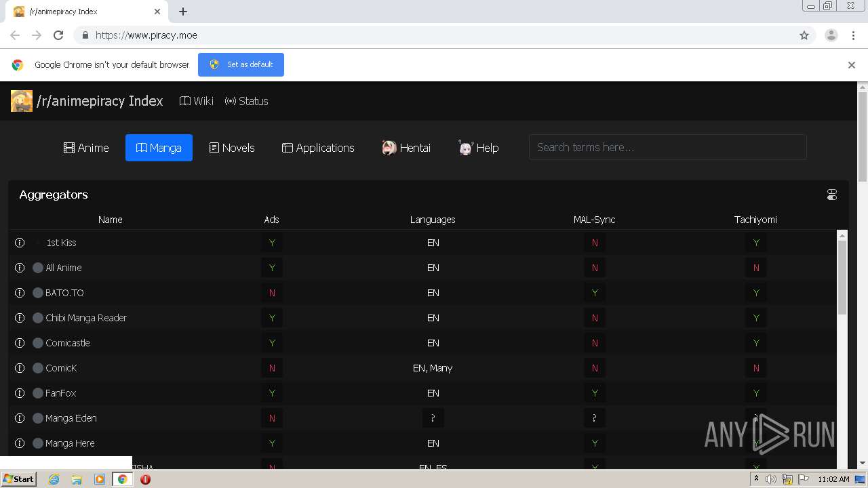Bookmark this page with the star icon

click(804, 35)
